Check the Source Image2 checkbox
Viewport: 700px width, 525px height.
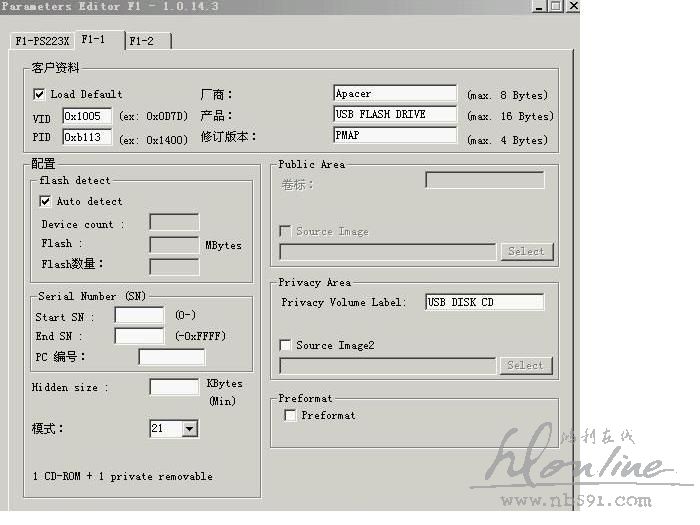tap(285, 345)
